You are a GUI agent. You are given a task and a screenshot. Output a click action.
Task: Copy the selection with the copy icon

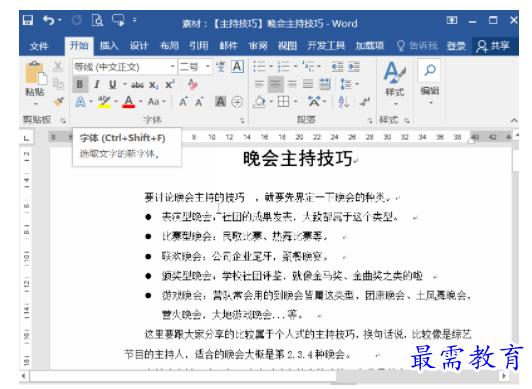(x=58, y=83)
